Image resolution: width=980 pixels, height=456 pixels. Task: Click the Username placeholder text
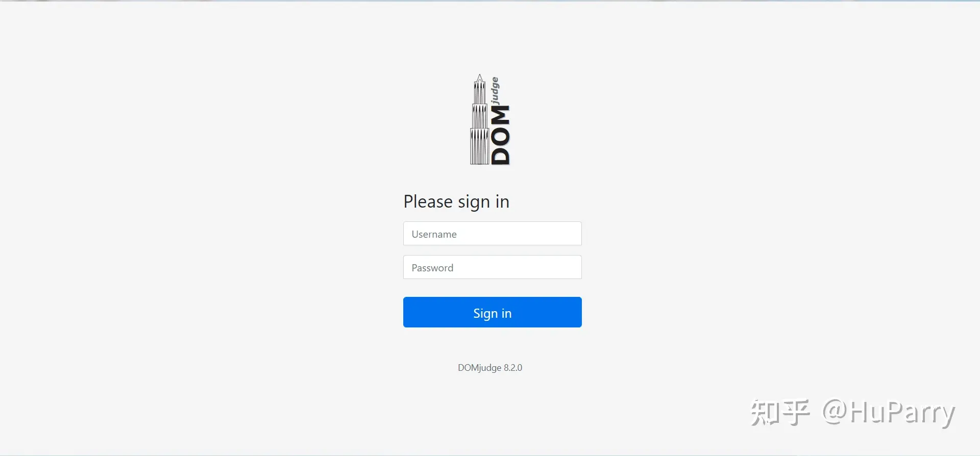coord(434,234)
